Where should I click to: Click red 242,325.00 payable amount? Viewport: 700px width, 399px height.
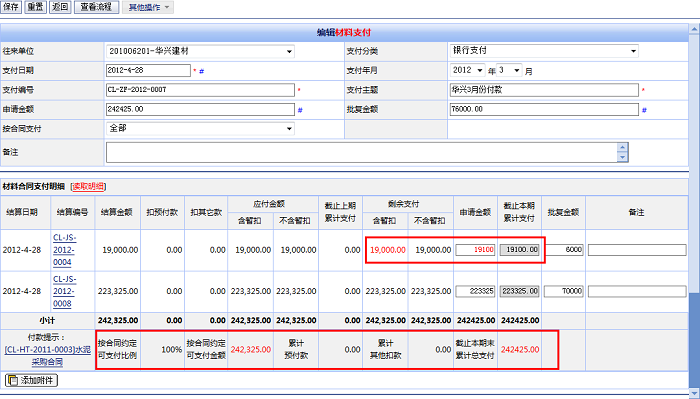250,349
